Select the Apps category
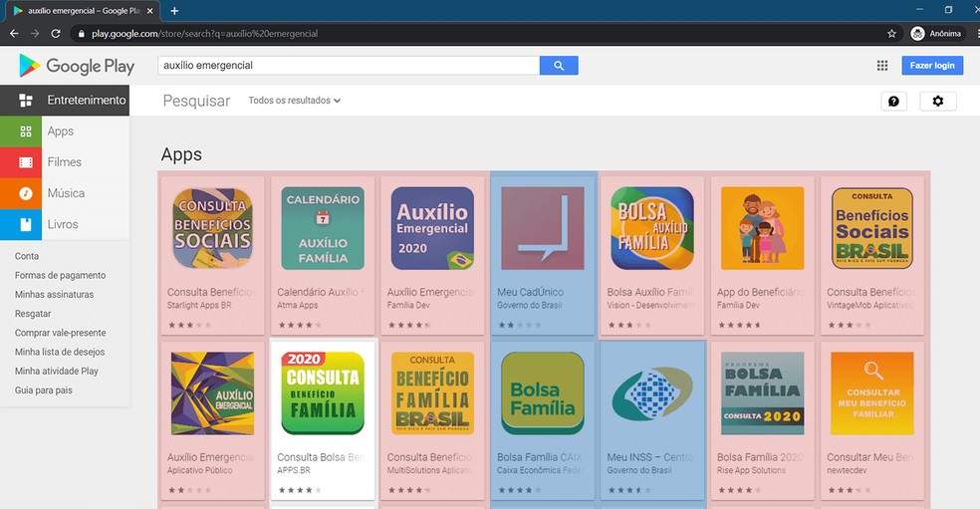This screenshot has height=509, width=980. (65, 131)
